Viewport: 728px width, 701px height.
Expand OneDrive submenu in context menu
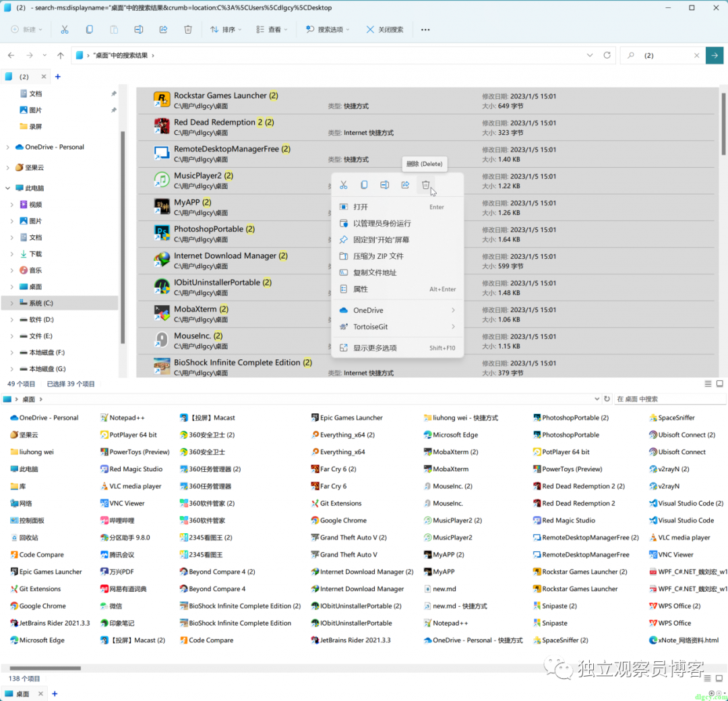[x=453, y=310]
